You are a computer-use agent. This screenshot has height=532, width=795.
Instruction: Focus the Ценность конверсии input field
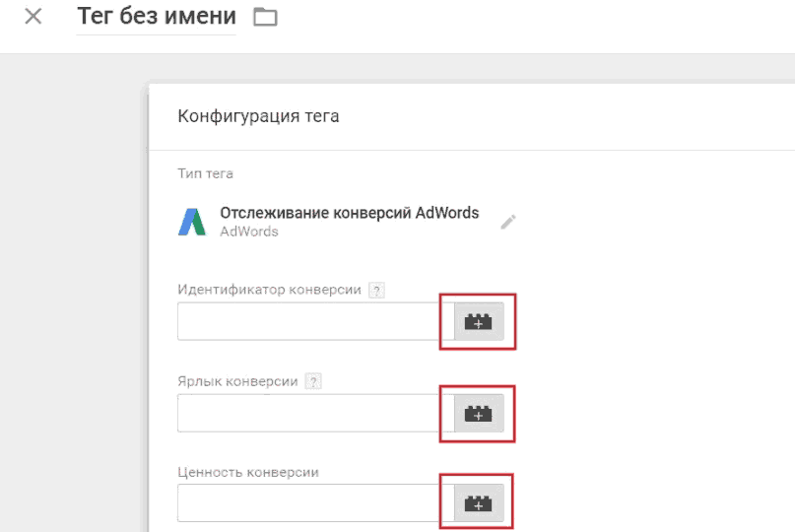[x=315, y=502]
